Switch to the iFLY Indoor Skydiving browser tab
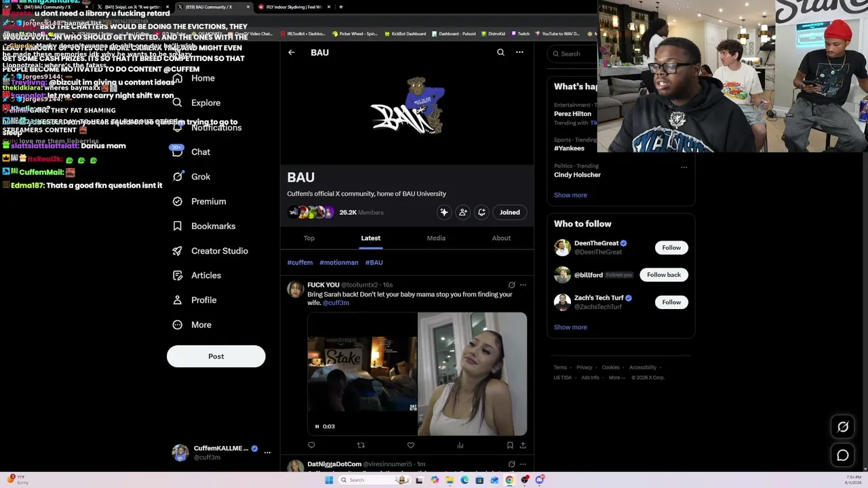This screenshot has width=868, height=488. [294, 7]
